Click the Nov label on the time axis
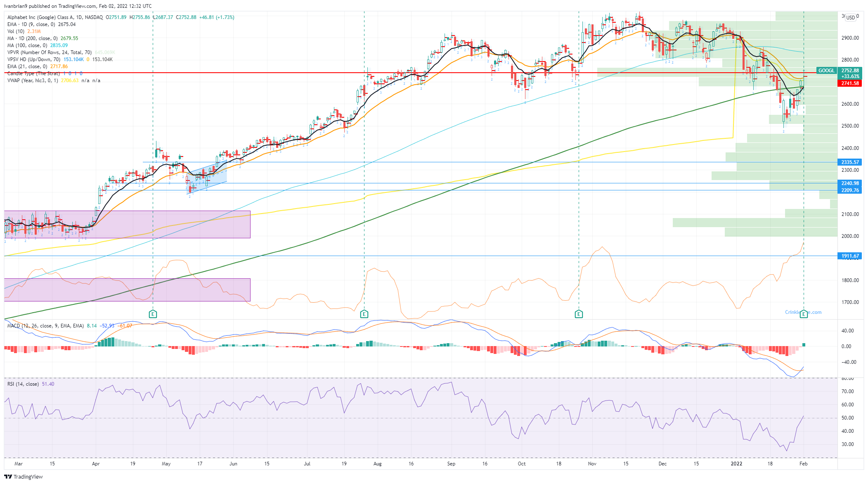 click(x=592, y=464)
